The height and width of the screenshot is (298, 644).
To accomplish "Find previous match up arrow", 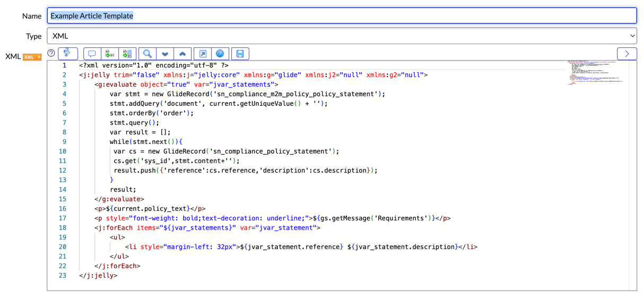I will point(182,54).
